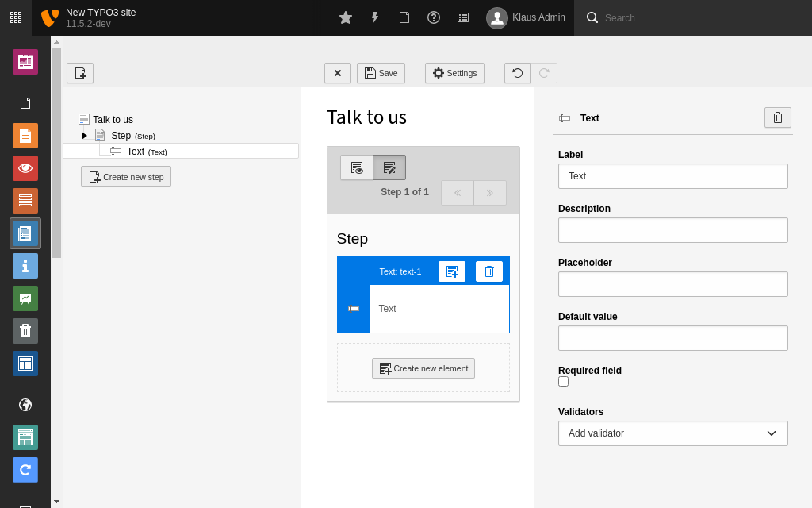
Task: Click the Placeholder input field
Action: [x=672, y=284]
